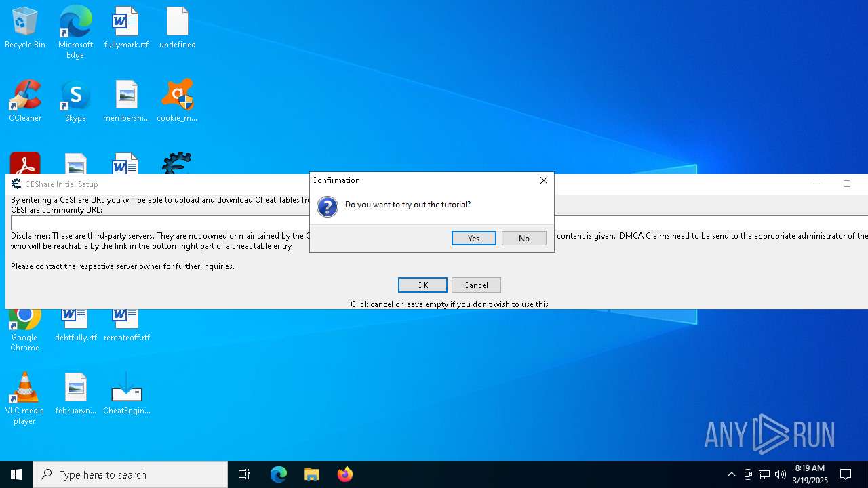The width and height of the screenshot is (868, 488).
Task: Minimize the CEShare Initial Setup window
Action: tap(816, 184)
